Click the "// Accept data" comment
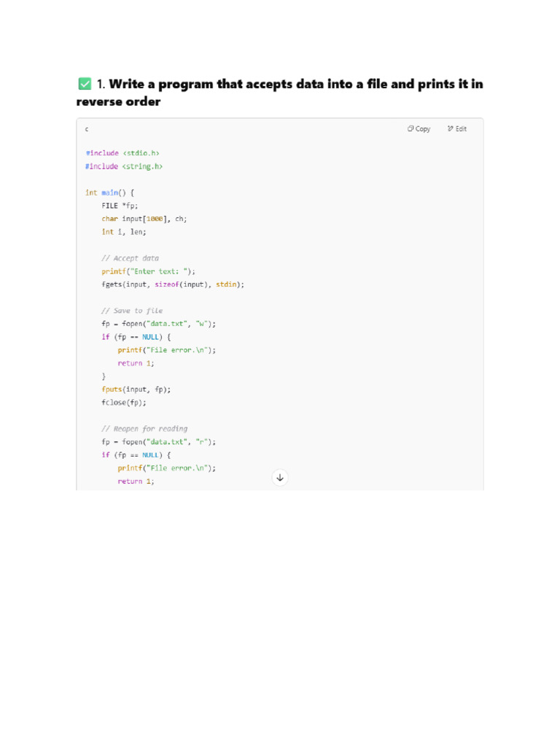 pos(130,258)
